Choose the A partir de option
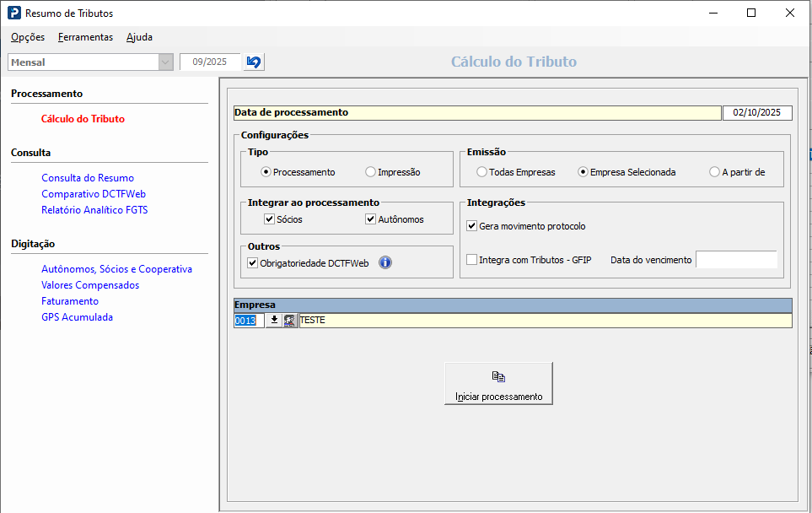The image size is (812, 513). [715, 172]
